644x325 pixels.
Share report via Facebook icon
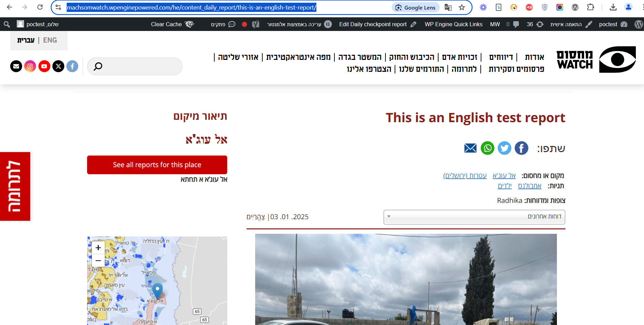(x=521, y=148)
